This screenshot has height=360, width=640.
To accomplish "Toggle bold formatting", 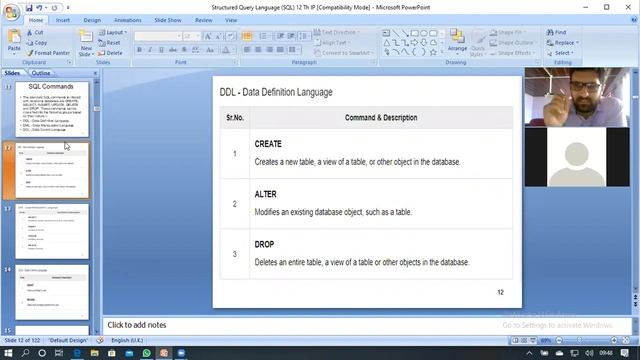I will coord(140,50).
